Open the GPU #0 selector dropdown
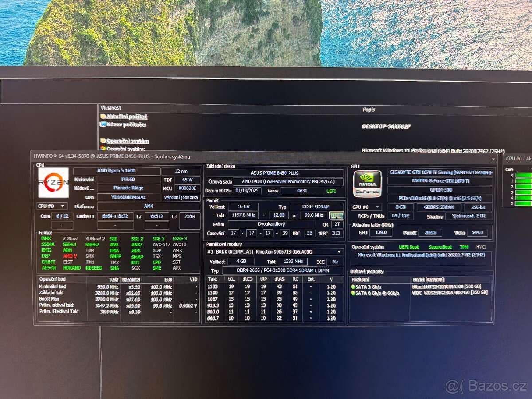 pos(366,207)
